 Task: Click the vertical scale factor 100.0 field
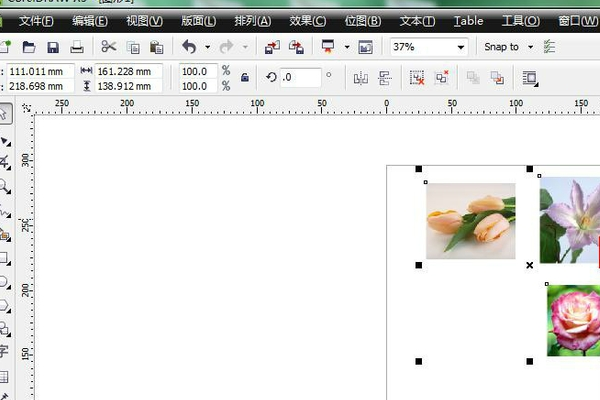[x=198, y=86]
